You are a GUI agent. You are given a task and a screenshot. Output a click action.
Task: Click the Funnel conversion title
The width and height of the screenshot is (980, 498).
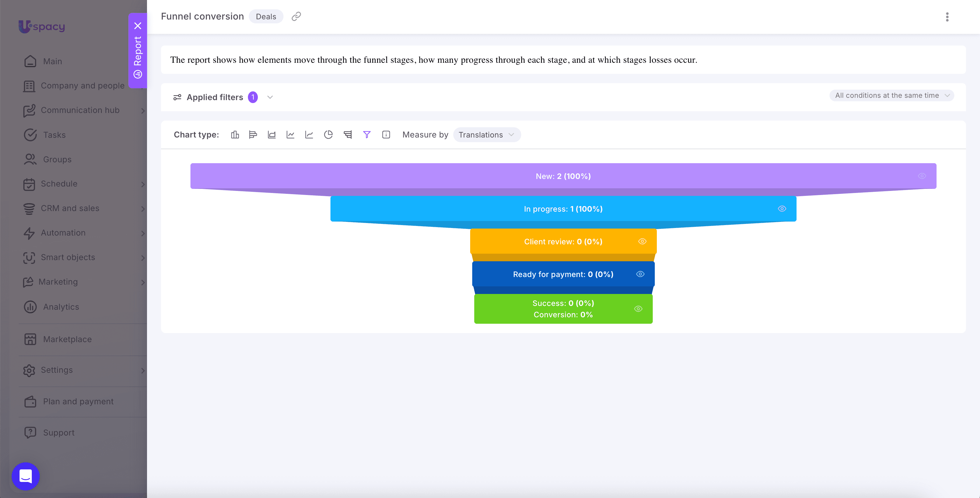tap(202, 16)
